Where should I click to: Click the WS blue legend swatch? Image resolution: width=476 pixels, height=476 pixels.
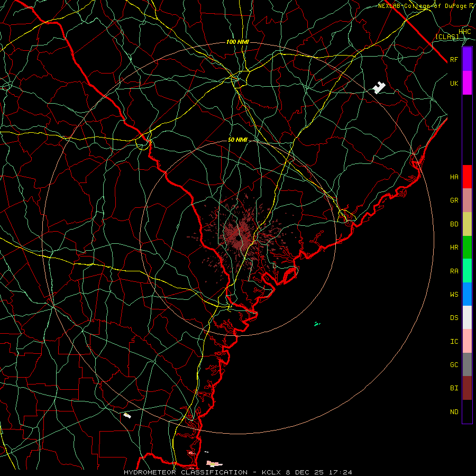click(467, 294)
